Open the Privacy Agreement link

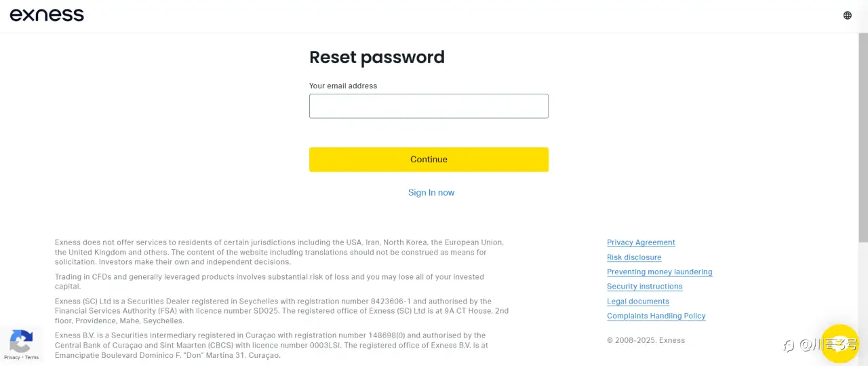pyautogui.click(x=641, y=242)
